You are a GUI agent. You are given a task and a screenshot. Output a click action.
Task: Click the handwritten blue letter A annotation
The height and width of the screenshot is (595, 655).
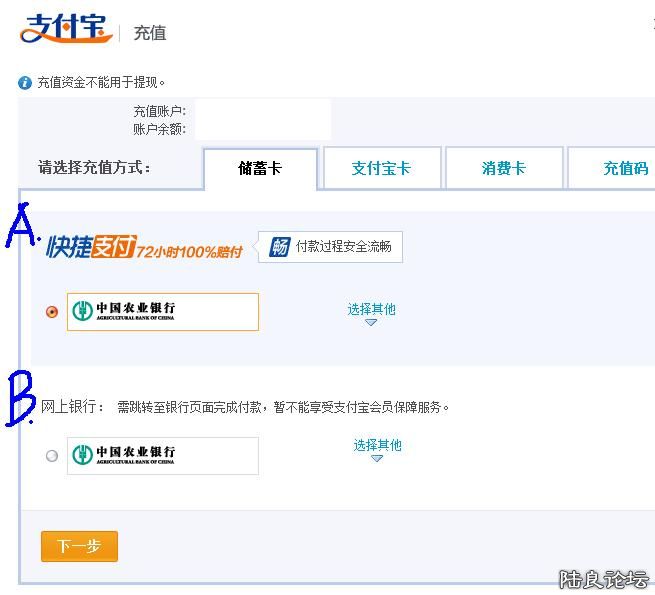(21, 227)
